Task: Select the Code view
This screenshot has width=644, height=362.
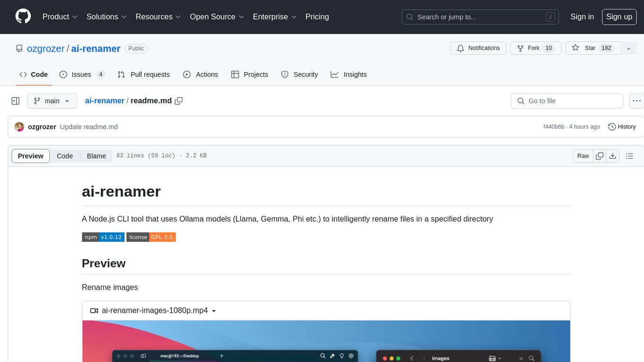Action: [65, 156]
